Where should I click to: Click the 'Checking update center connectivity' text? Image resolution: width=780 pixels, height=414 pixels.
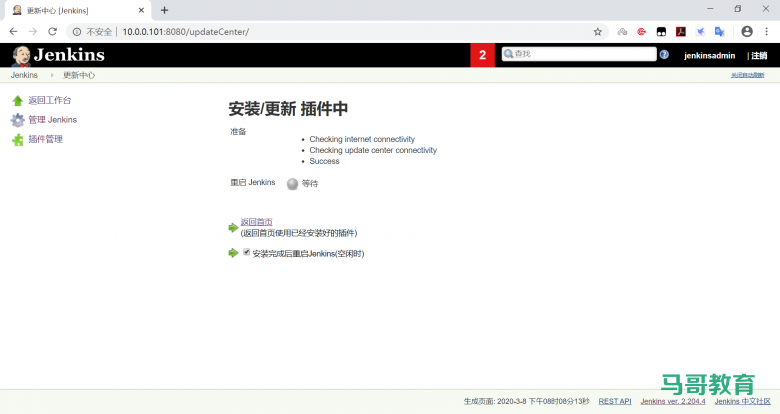373,150
